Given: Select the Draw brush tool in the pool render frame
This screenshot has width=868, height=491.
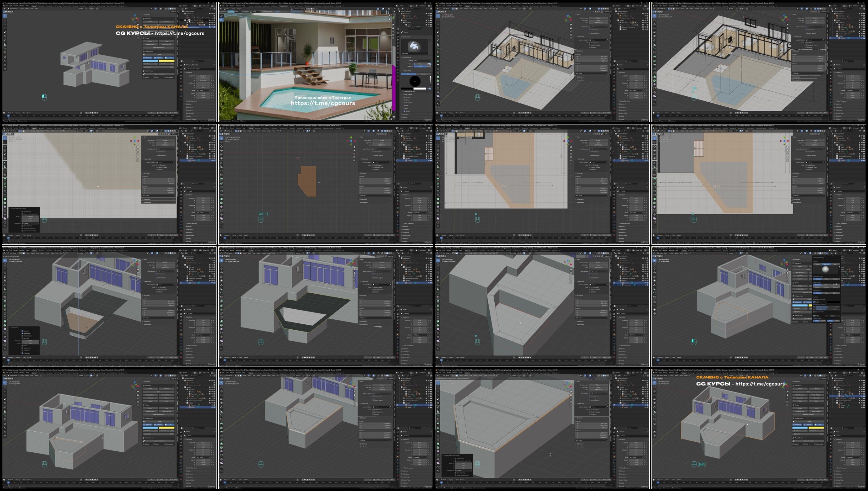Looking at the screenshot, I should pos(222,16).
